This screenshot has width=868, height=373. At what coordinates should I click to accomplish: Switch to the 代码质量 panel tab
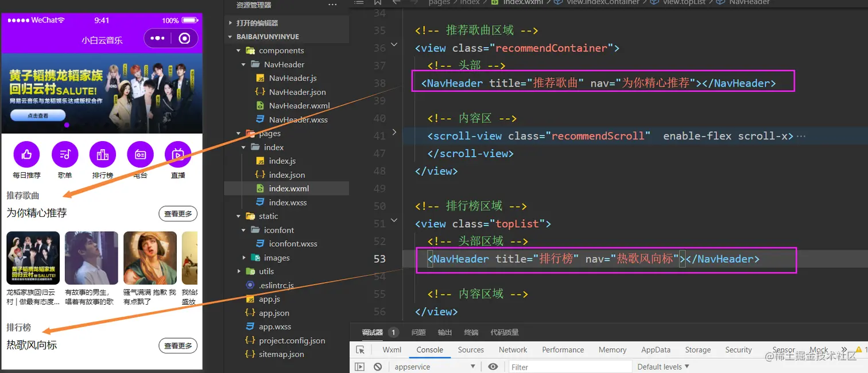pyautogui.click(x=505, y=332)
